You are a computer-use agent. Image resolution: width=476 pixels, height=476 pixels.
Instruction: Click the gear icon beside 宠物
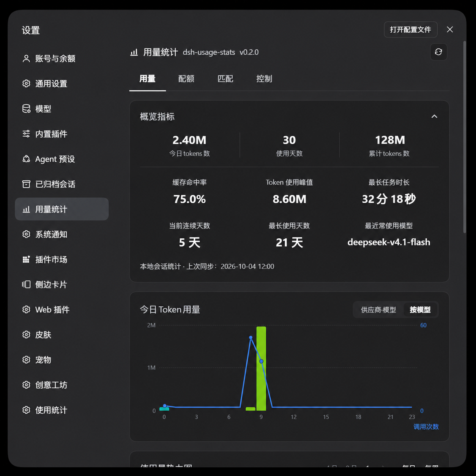pyautogui.click(x=26, y=359)
